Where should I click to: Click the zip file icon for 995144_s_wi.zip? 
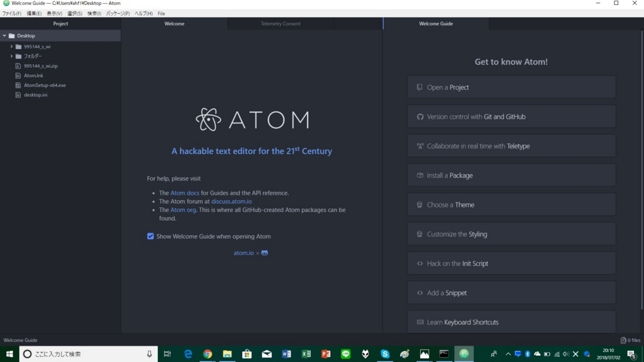[x=18, y=65]
